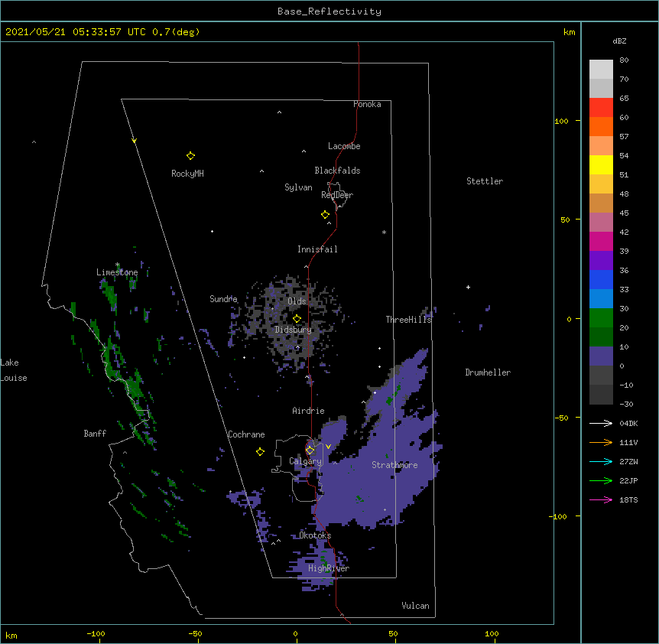Click the Base_Reflectivity title text
This screenshot has height=644, width=659.
click(x=329, y=11)
